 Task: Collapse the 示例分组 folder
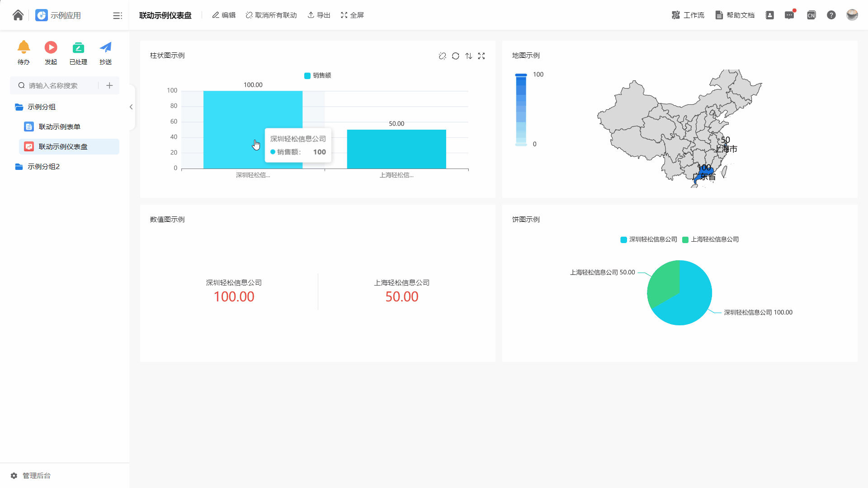click(x=41, y=107)
